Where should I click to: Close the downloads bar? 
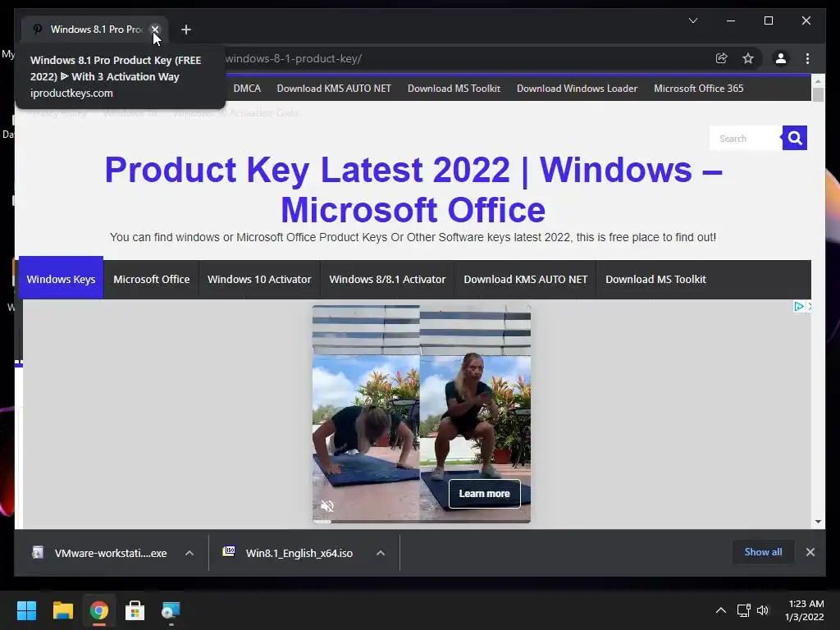(x=810, y=552)
